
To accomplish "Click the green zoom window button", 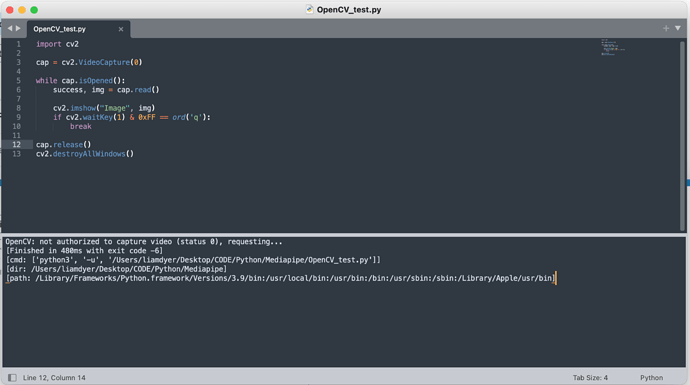I will pyautogui.click(x=34, y=10).
